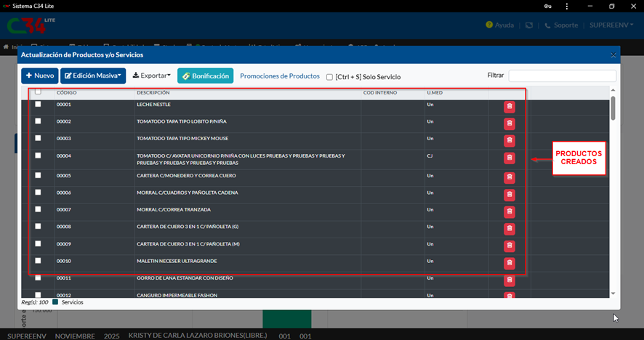This screenshot has width=644, height=340.
Task: Click the CÓDIGO column header
Action: coord(66,93)
